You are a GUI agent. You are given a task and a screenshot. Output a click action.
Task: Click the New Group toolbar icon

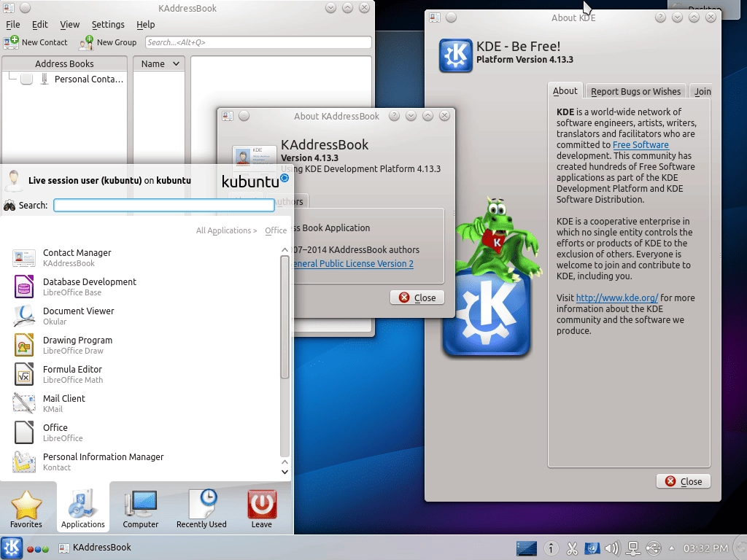(x=86, y=42)
